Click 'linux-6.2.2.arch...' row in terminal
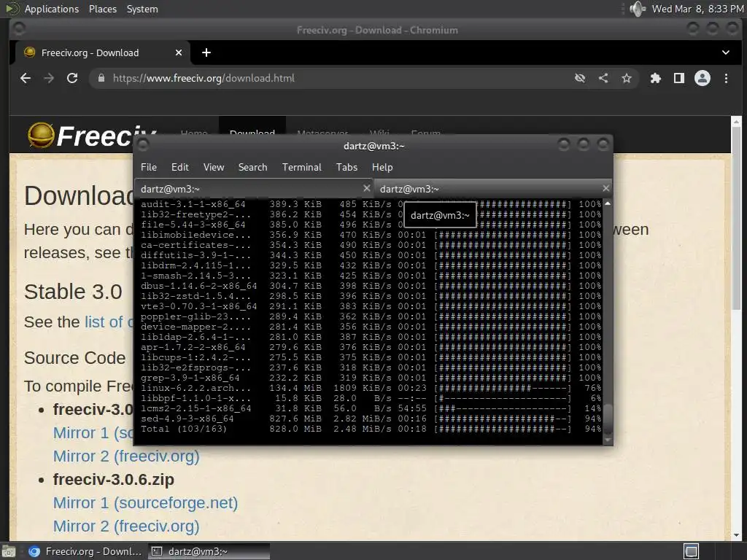 [371, 388]
